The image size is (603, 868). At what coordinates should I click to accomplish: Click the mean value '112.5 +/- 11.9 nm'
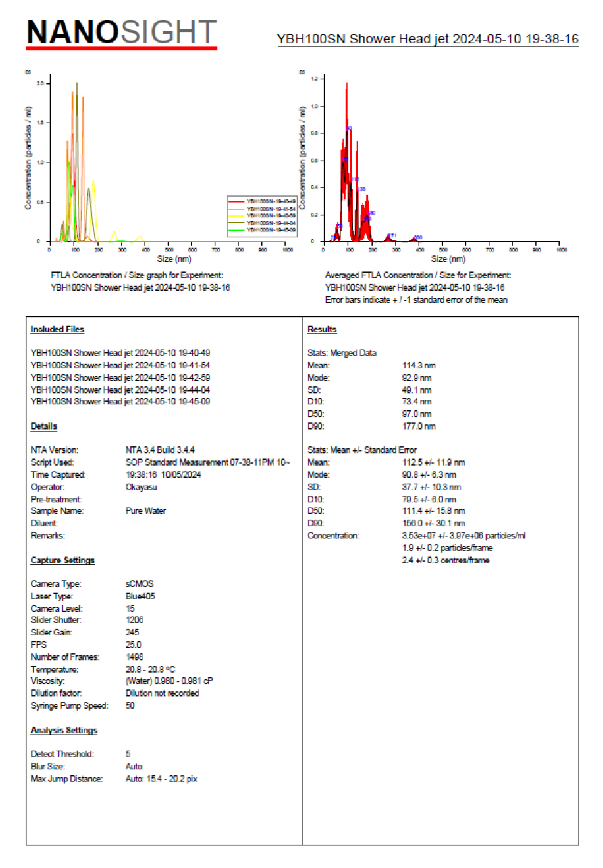point(433,462)
